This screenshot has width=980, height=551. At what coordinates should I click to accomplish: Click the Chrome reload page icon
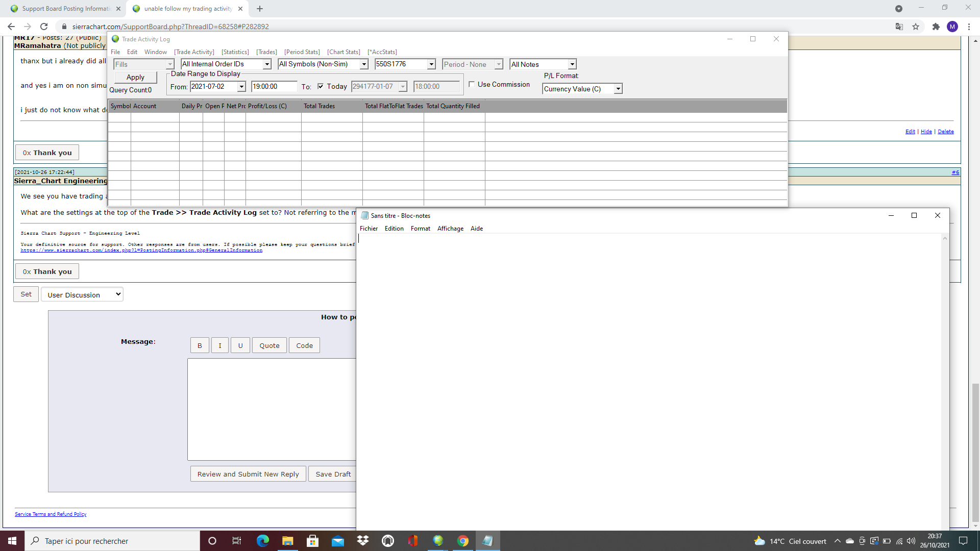(44, 27)
